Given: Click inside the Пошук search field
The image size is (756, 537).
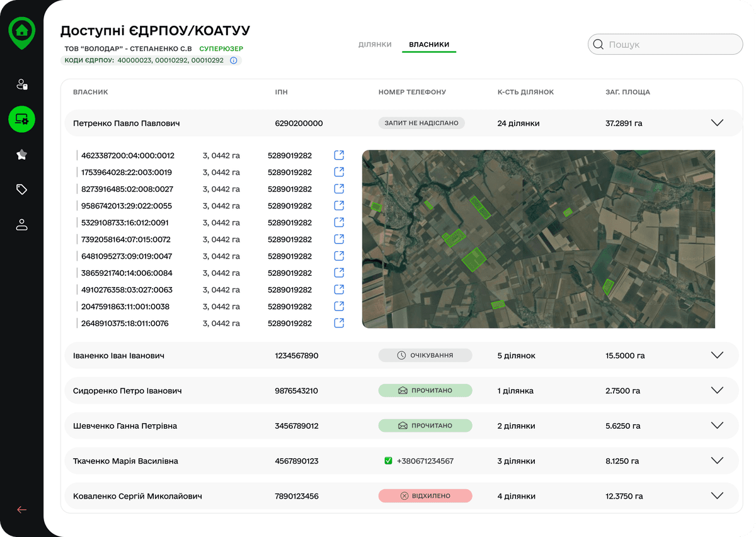Looking at the screenshot, I should pos(671,45).
